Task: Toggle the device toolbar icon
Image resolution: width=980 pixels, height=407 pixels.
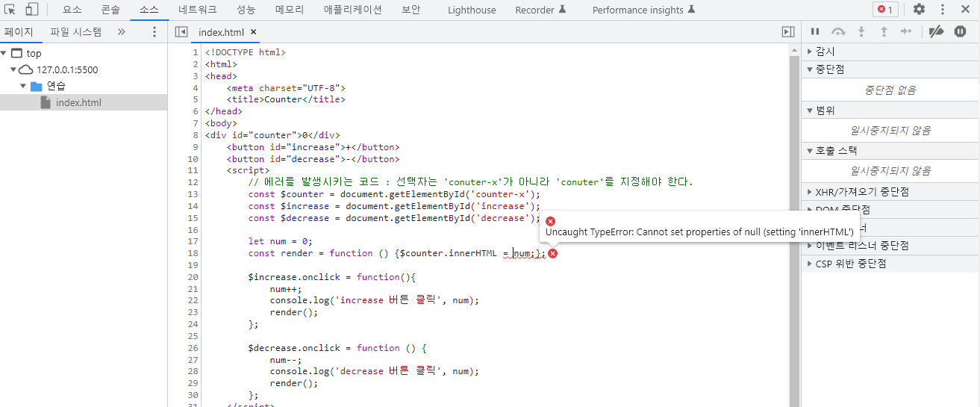Action: pyautogui.click(x=32, y=10)
